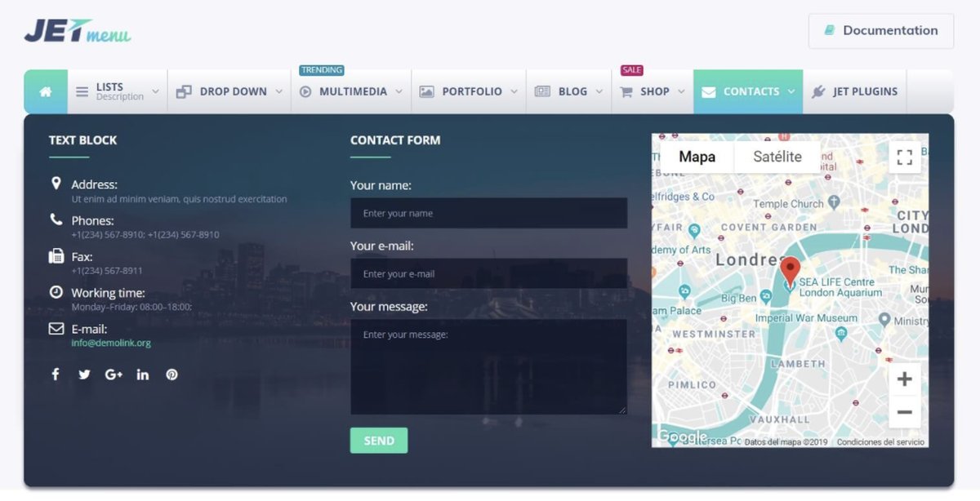Image resolution: width=980 pixels, height=501 pixels.
Task: Expand the Multimedia menu chevron
Action: point(399,91)
